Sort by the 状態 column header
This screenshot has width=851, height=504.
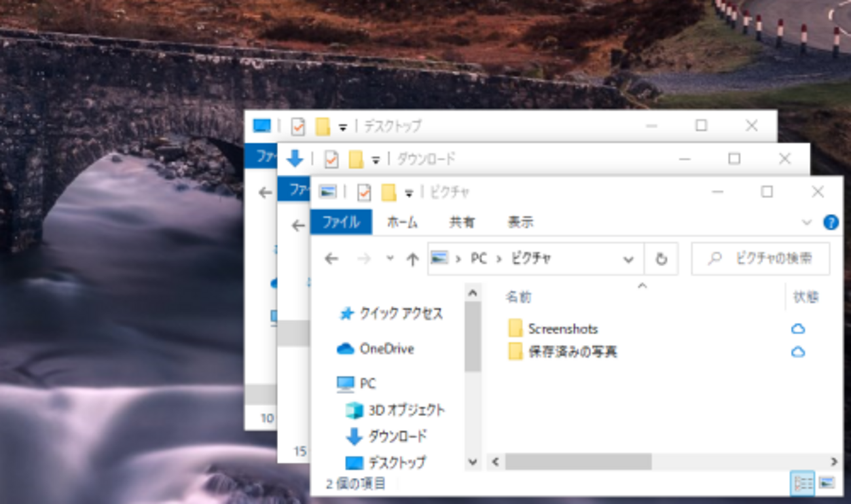click(x=806, y=297)
